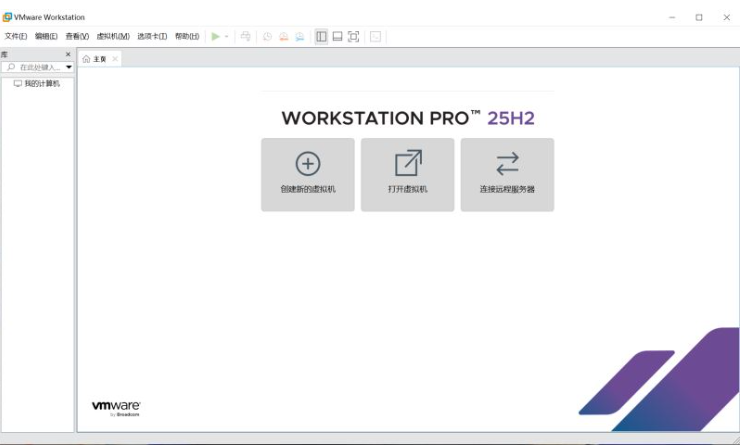Image resolution: width=742 pixels, height=447 pixels.
Task: Open the 选项卡(T) menu
Action: 152,36
